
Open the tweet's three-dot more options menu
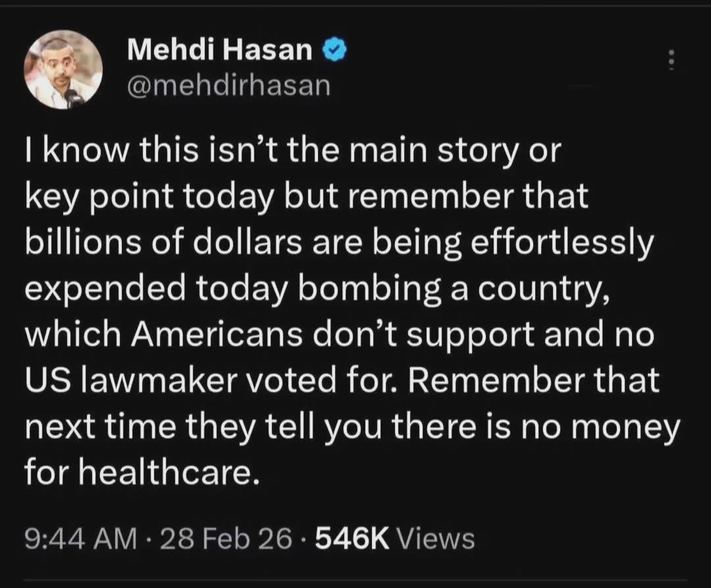click(x=671, y=60)
